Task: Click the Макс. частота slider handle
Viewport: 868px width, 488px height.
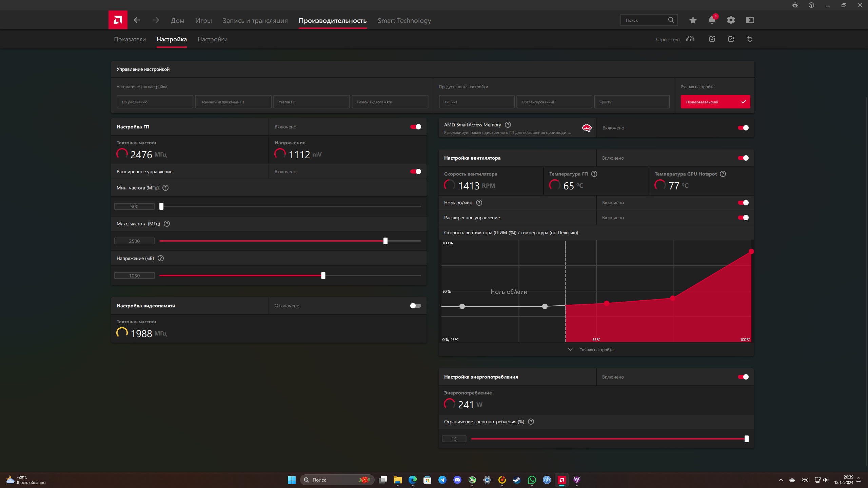Action: tap(385, 241)
